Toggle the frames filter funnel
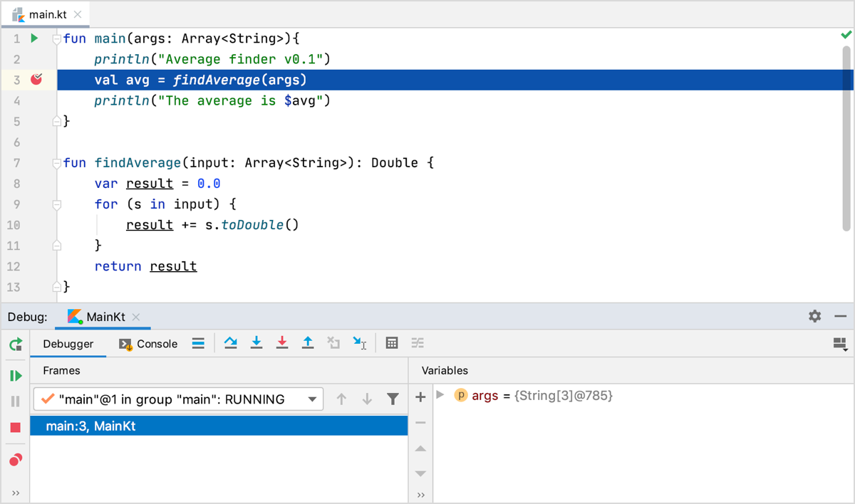The width and height of the screenshot is (855, 504). [393, 399]
